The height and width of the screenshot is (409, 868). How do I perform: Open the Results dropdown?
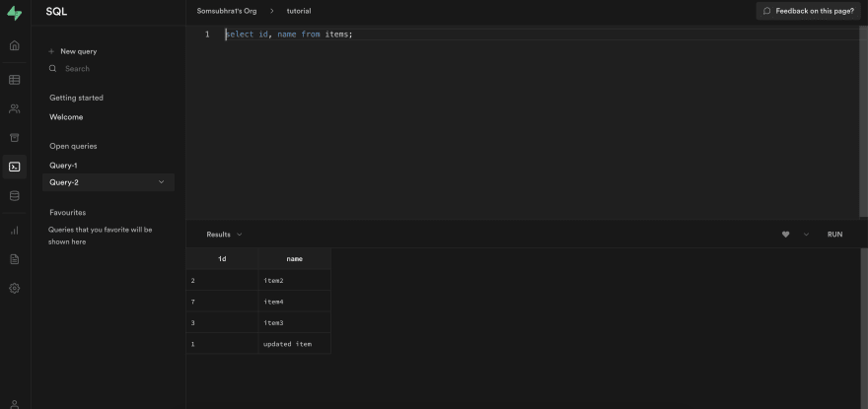[224, 235]
